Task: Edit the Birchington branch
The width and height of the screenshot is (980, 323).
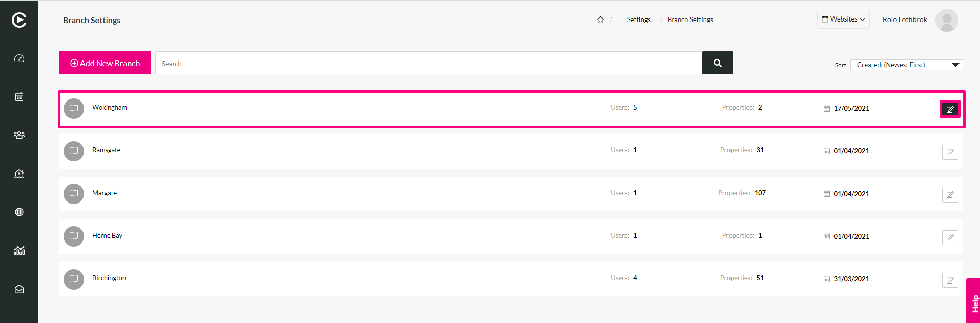Action: click(950, 280)
